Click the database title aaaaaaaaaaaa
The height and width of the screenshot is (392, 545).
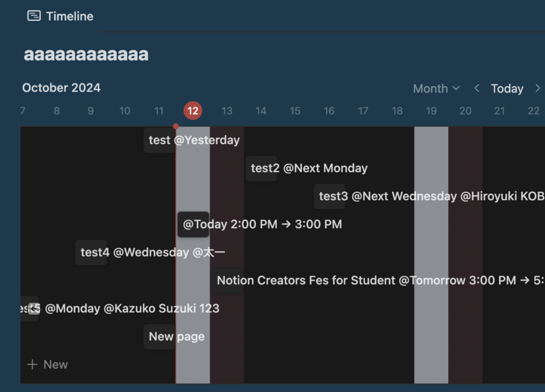86,54
